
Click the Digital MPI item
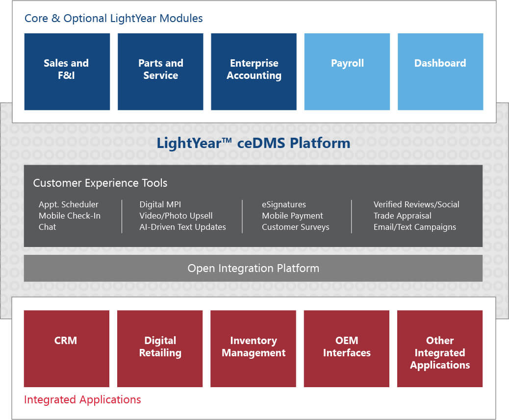click(160, 204)
